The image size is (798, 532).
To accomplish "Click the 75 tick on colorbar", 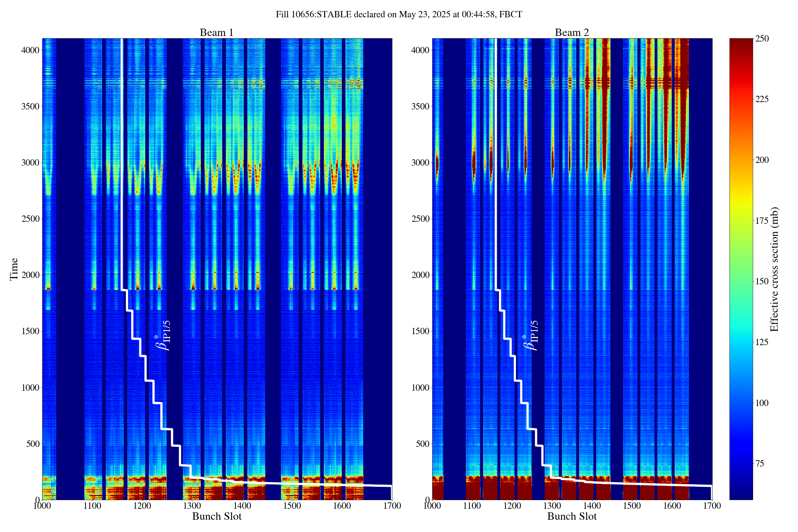I will pyautogui.click(x=760, y=464).
